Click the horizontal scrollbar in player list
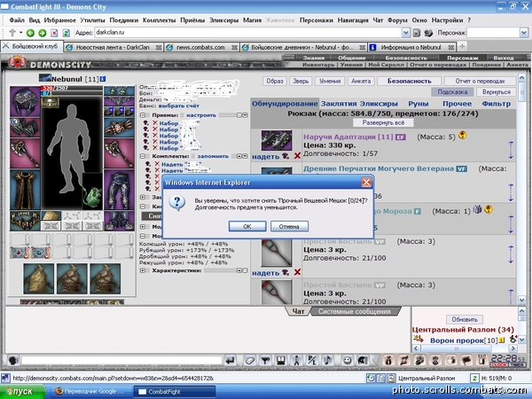532x399 pixels. click(465, 348)
